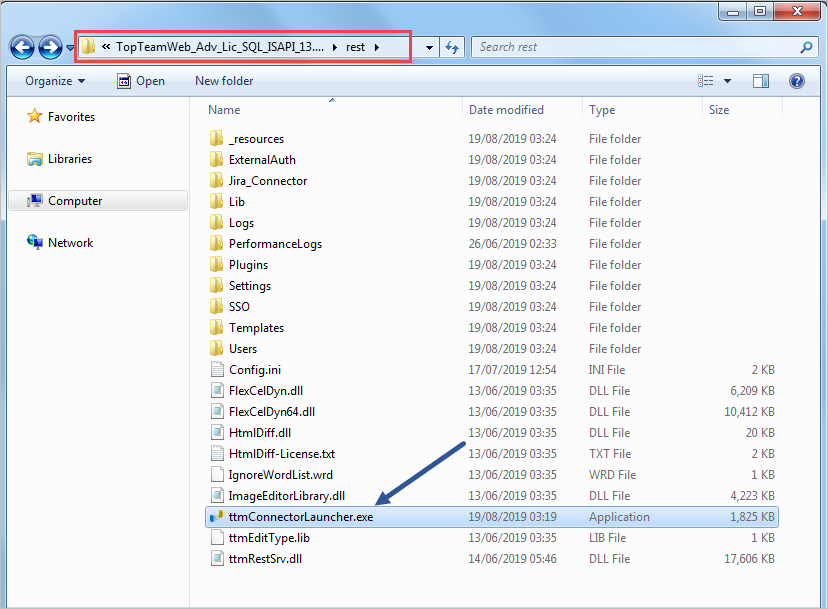Select the Jira_Connector folder icon
Image resolution: width=828 pixels, height=609 pixels.
tap(217, 181)
